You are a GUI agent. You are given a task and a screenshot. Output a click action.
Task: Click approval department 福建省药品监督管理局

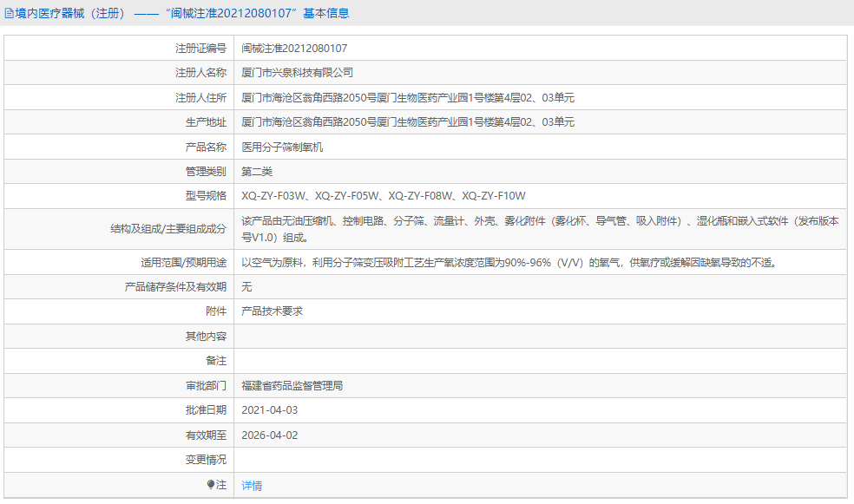click(x=292, y=386)
